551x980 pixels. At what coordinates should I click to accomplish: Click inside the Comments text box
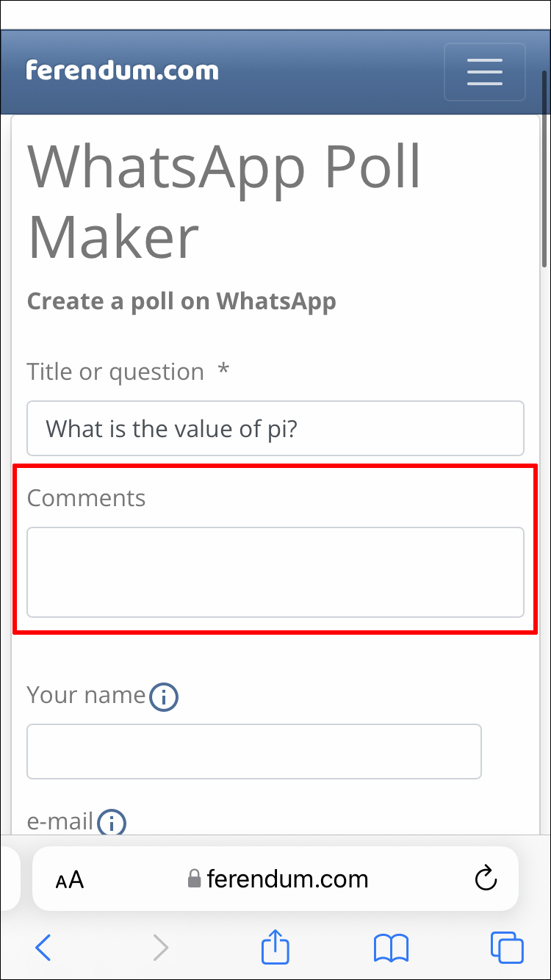(x=275, y=572)
